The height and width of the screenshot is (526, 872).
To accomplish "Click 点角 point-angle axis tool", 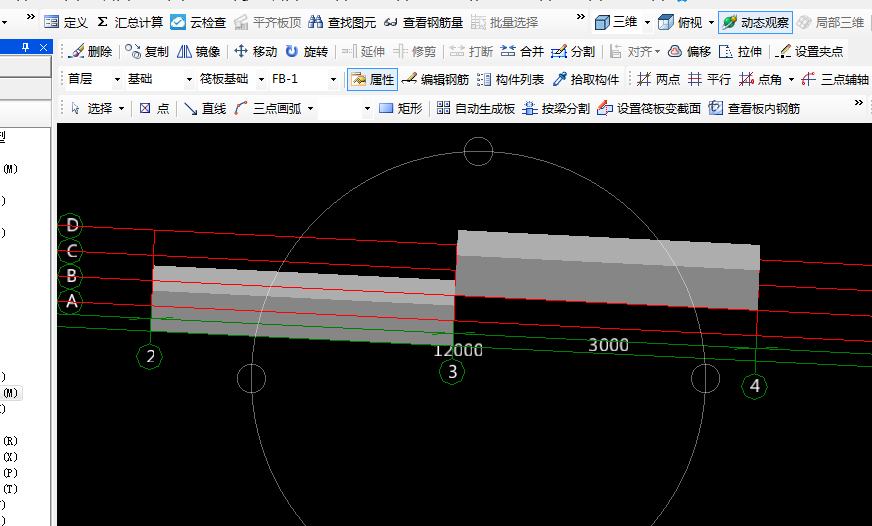I will [760, 80].
